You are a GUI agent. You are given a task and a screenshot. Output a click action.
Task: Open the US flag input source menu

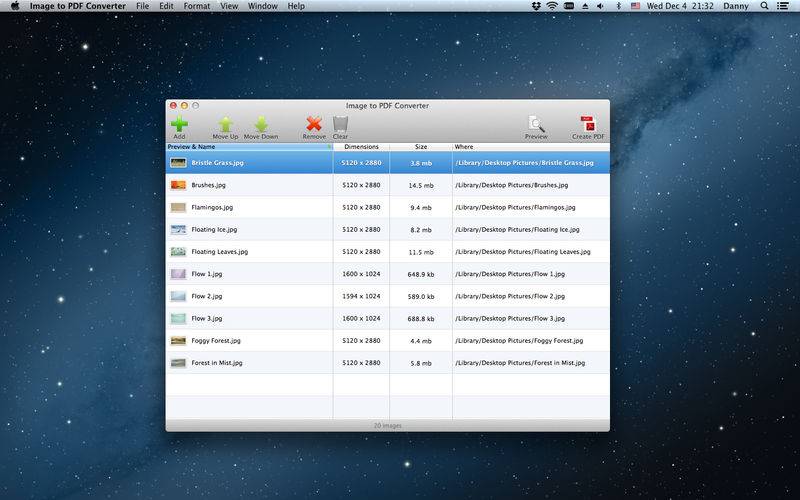(635, 6)
